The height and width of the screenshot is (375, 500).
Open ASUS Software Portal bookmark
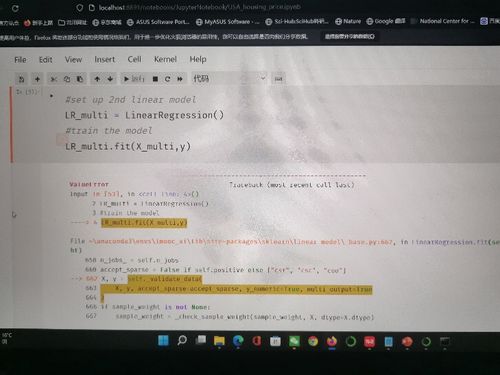pos(158,22)
